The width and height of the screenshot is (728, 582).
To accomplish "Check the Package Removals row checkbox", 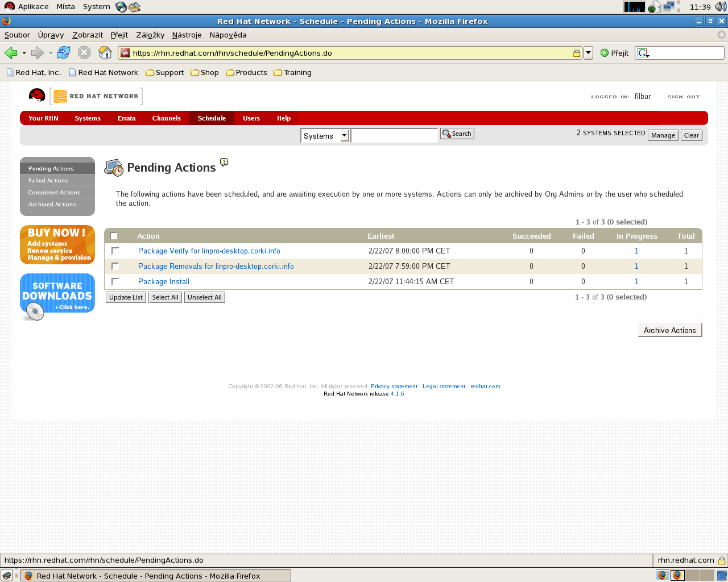I will pyautogui.click(x=115, y=266).
